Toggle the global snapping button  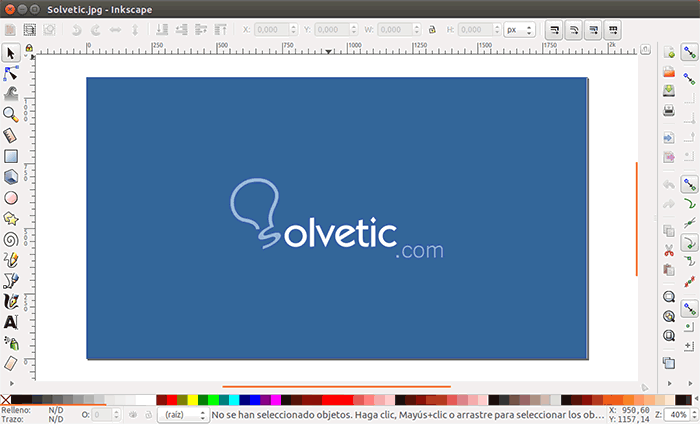(x=689, y=52)
